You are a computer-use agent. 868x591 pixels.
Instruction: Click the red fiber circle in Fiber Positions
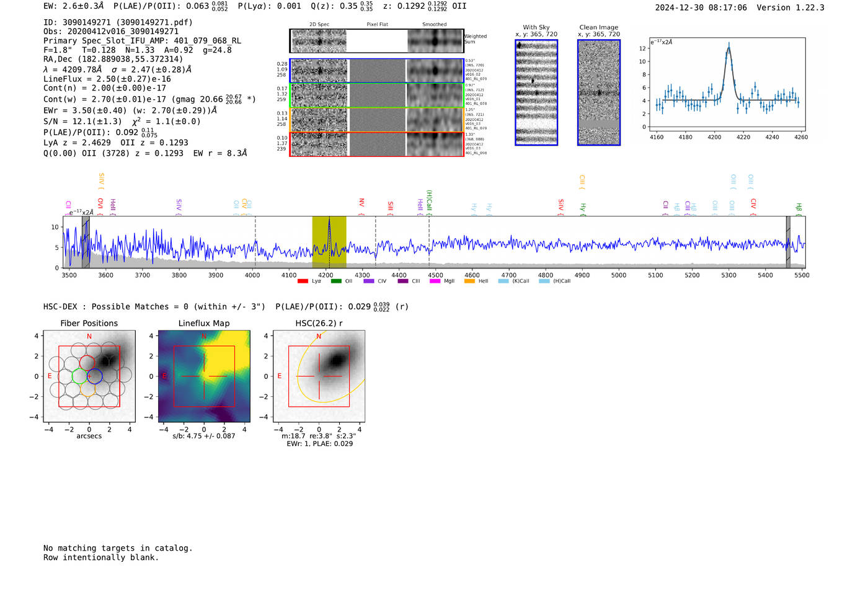click(87, 363)
